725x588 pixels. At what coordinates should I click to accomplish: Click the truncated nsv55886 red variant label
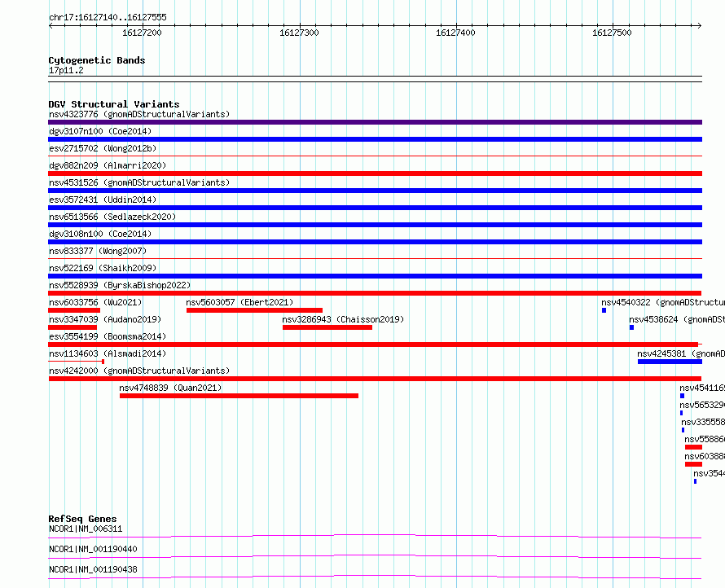click(x=705, y=439)
